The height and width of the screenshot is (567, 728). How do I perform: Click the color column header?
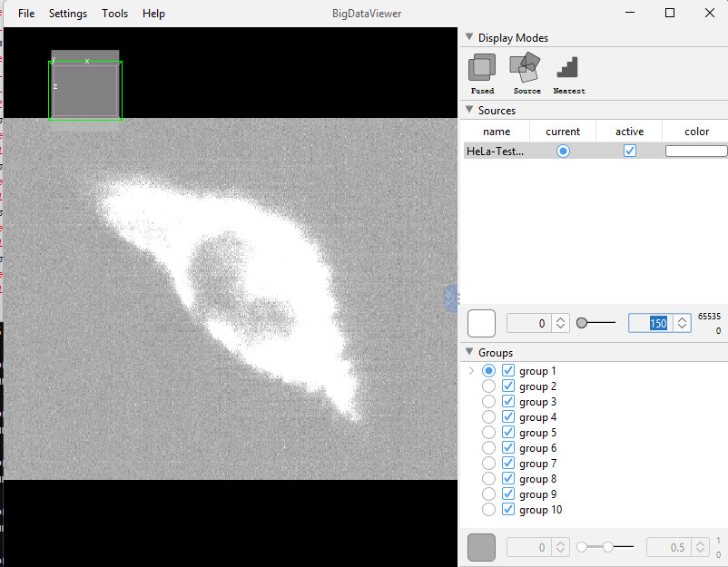point(695,131)
